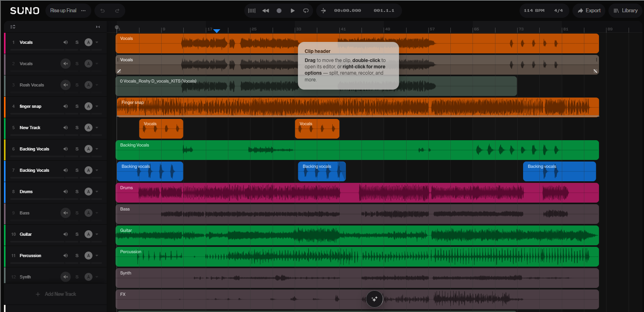
Task: Click the track list options icon above track 1
Action: click(x=13, y=26)
